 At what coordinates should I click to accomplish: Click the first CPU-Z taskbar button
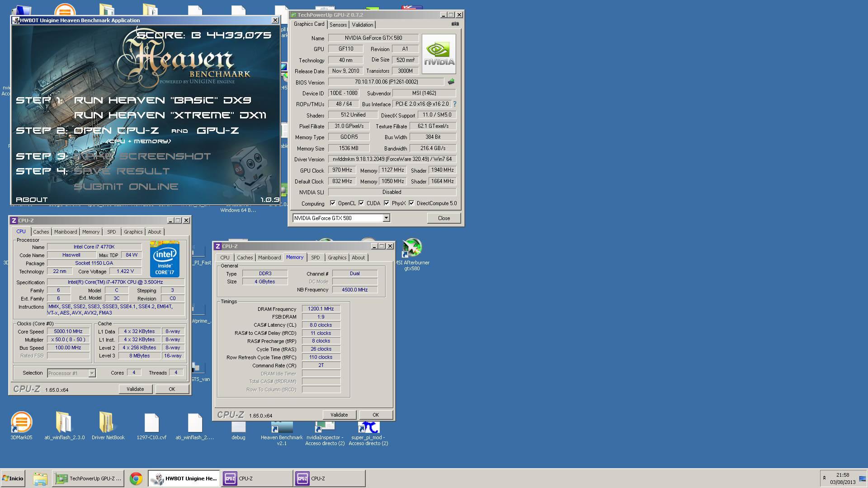point(256,479)
